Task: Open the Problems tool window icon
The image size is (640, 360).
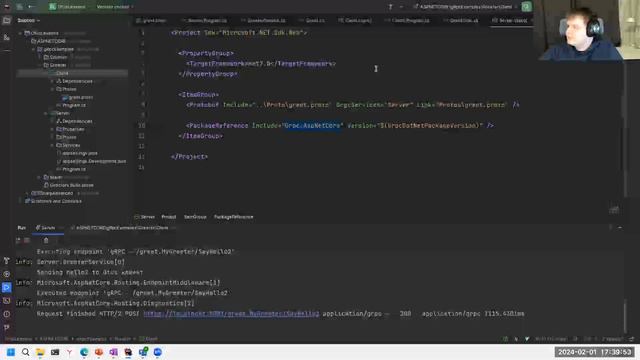Action: 7,314
